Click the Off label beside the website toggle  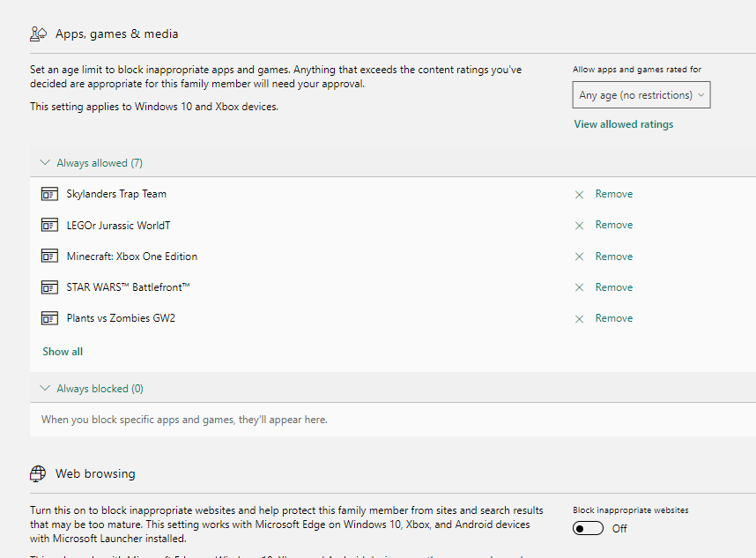pos(619,529)
